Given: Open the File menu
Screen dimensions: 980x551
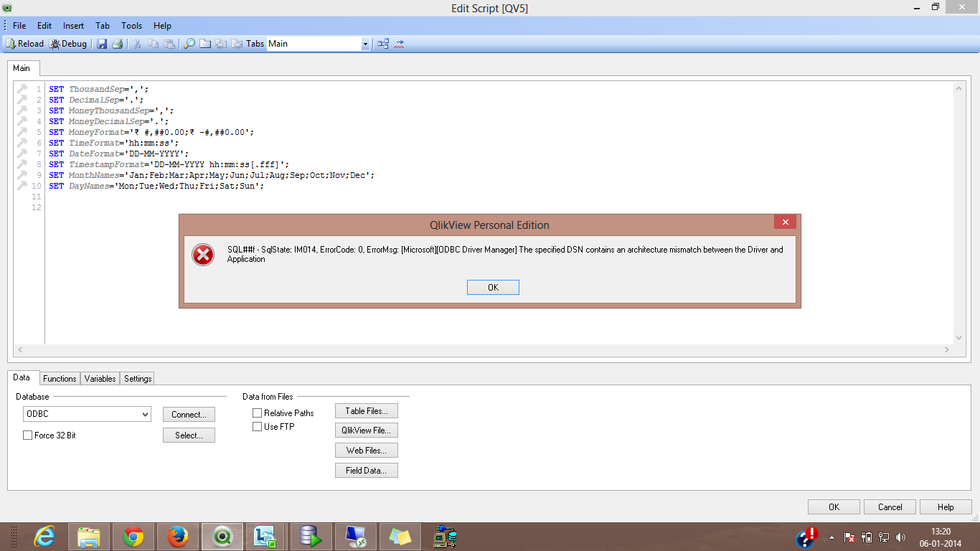Looking at the screenshot, I should point(19,25).
